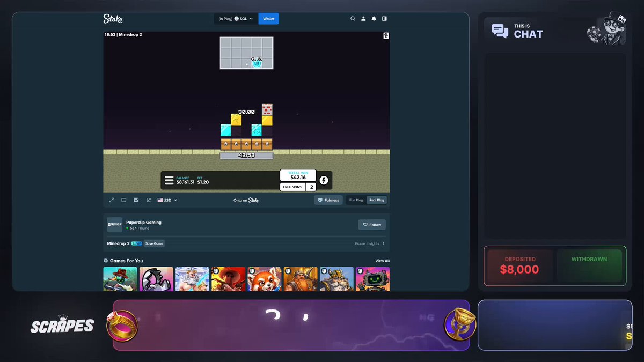Open the Fairness dialog
The height and width of the screenshot is (362, 644).
click(x=328, y=200)
